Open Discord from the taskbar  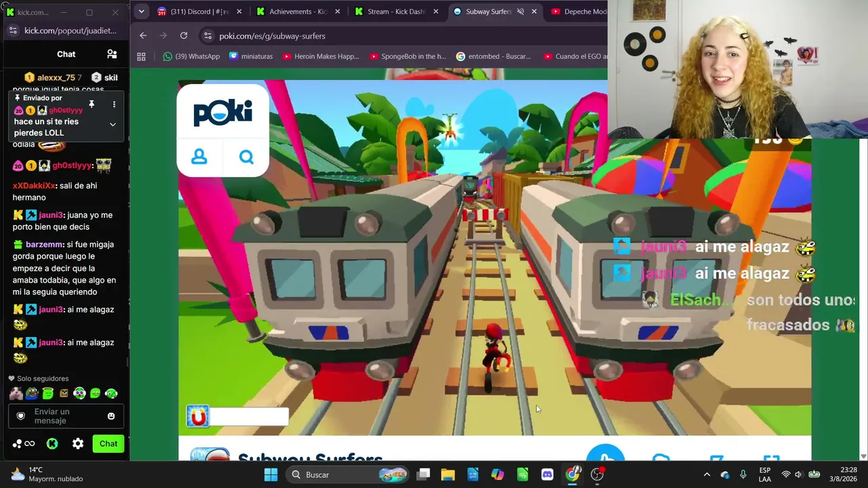(547, 474)
